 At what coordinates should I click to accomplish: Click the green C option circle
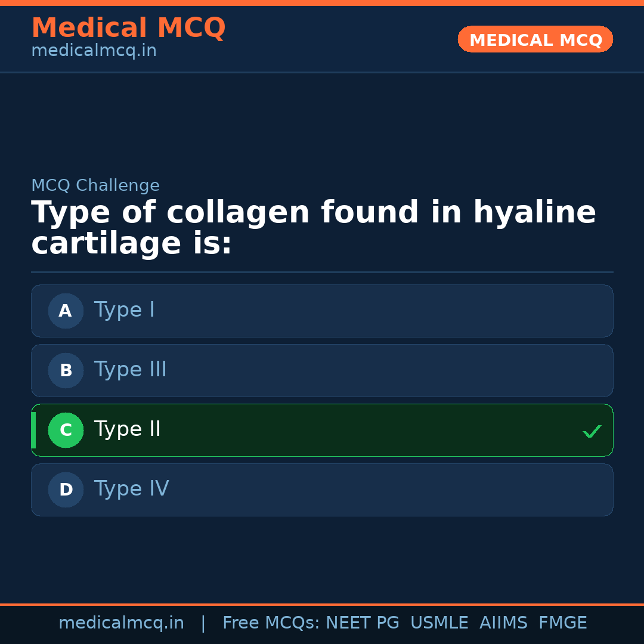66,430
